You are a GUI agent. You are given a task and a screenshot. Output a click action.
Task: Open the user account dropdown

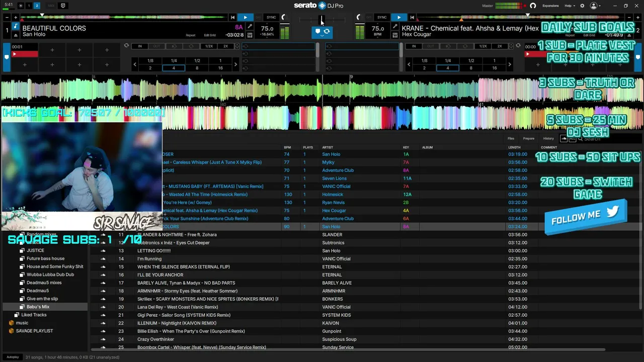(x=595, y=6)
